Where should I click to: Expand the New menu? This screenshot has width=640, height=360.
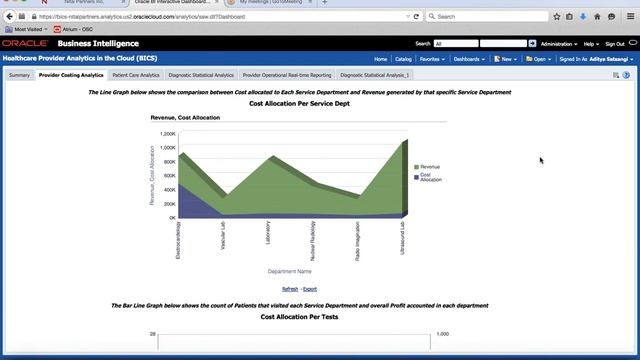(x=506, y=59)
